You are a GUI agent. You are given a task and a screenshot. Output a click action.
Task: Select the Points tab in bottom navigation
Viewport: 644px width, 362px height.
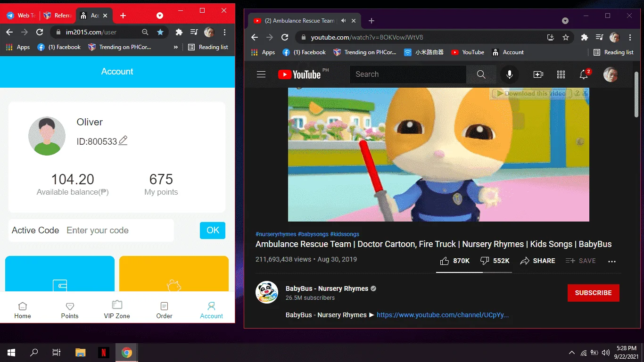[x=70, y=310]
